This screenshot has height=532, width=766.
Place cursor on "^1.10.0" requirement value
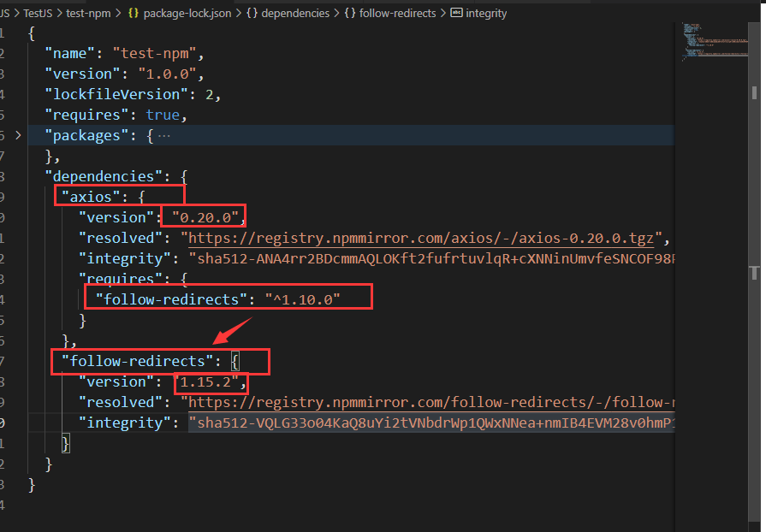point(302,299)
